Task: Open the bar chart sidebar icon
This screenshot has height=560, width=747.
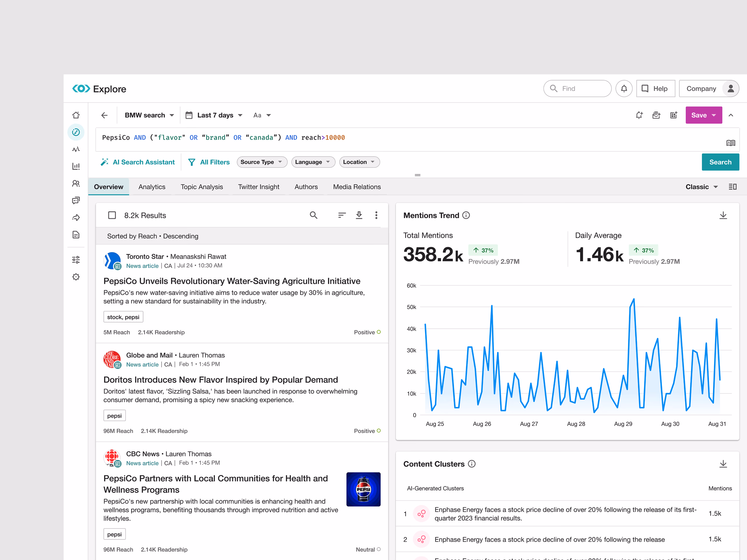Action: coord(76,166)
